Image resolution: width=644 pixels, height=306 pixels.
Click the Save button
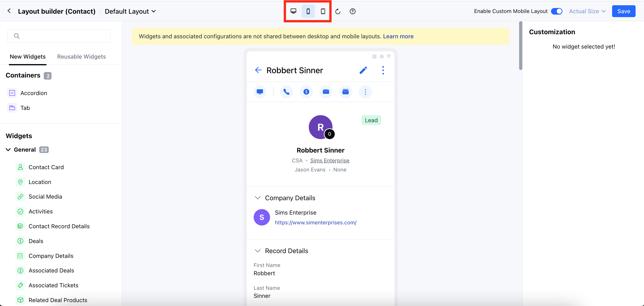coord(623,11)
